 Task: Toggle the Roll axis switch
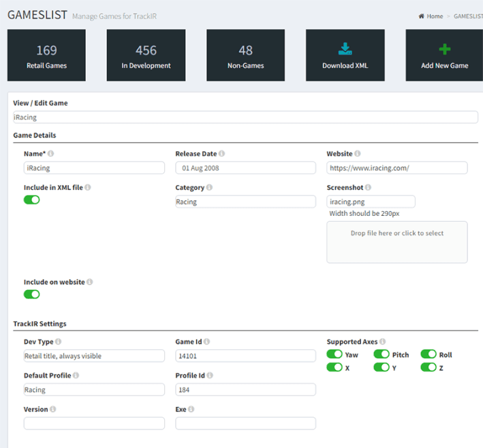pos(429,355)
